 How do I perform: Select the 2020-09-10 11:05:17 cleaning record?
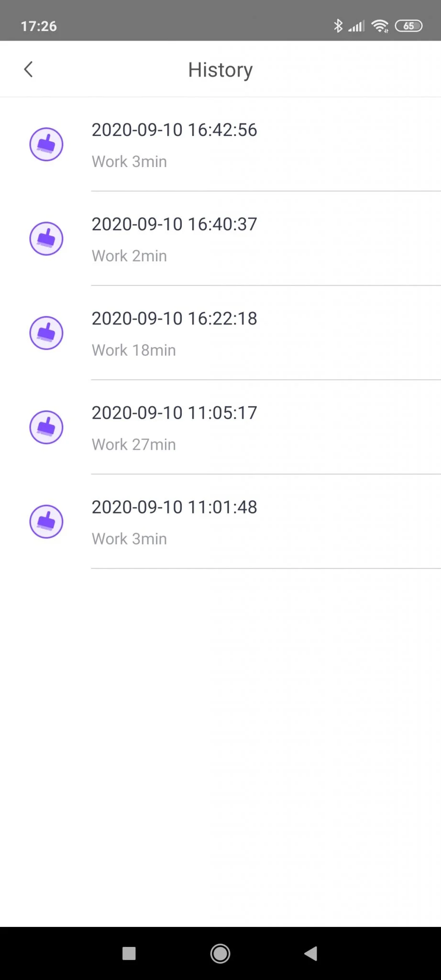coord(175,413)
